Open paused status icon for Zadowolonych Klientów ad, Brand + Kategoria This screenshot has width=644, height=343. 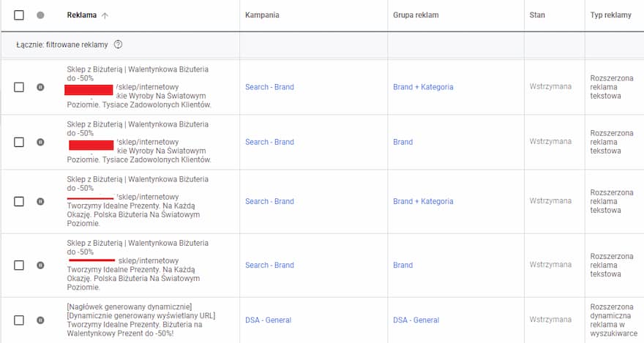[x=40, y=87]
